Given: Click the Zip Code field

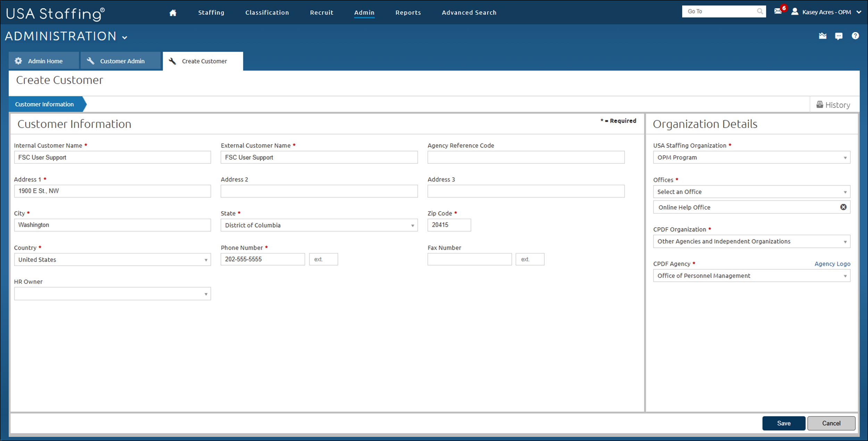Looking at the screenshot, I should point(449,225).
